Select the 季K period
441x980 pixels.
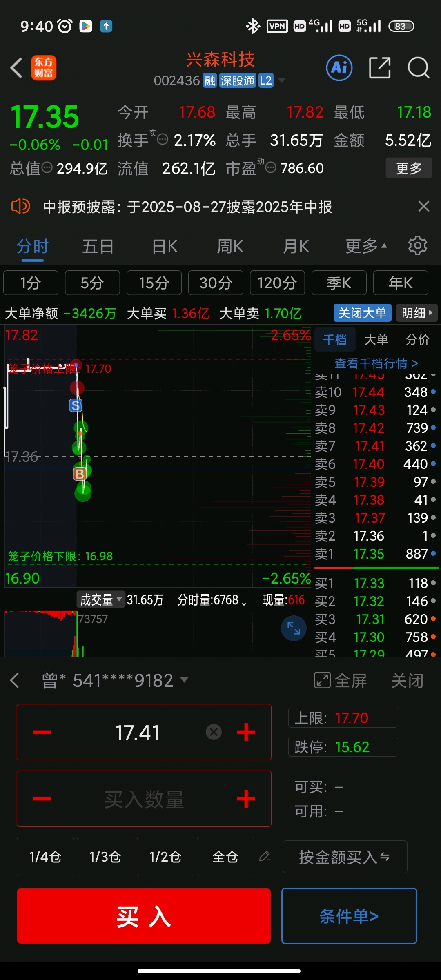[339, 283]
